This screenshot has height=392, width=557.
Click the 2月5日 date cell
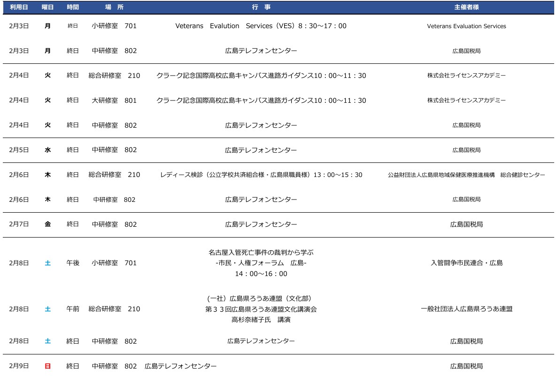tap(19, 150)
